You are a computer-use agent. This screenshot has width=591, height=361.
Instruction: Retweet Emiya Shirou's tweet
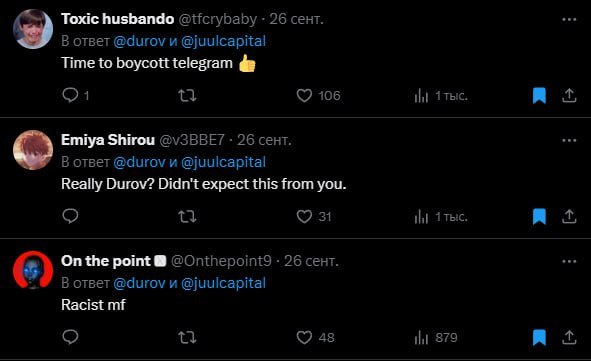coord(187,217)
